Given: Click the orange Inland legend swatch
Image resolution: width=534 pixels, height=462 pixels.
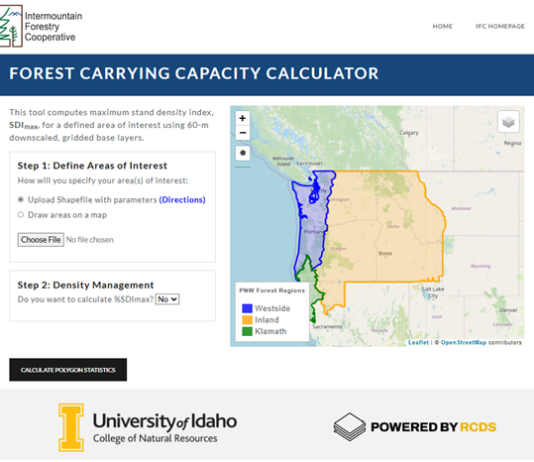Looking at the screenshot, I should pos(247,320).
